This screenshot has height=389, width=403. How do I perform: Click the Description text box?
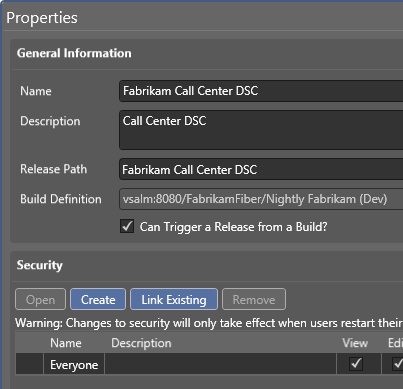[261, 130]
